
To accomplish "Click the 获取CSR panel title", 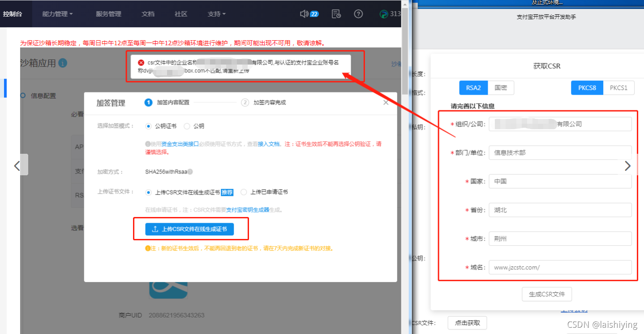I will pos(547,66).
